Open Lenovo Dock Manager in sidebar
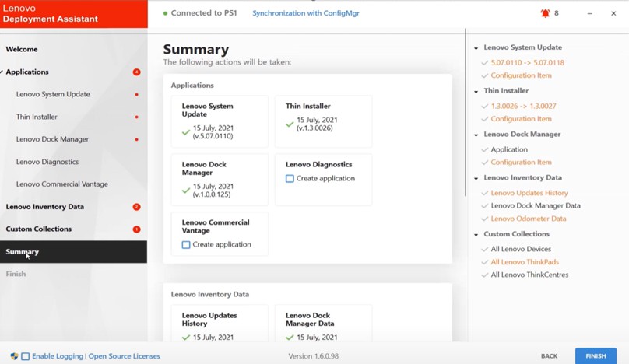This screenshot has height=364, width=629. [x=52, y=139]
